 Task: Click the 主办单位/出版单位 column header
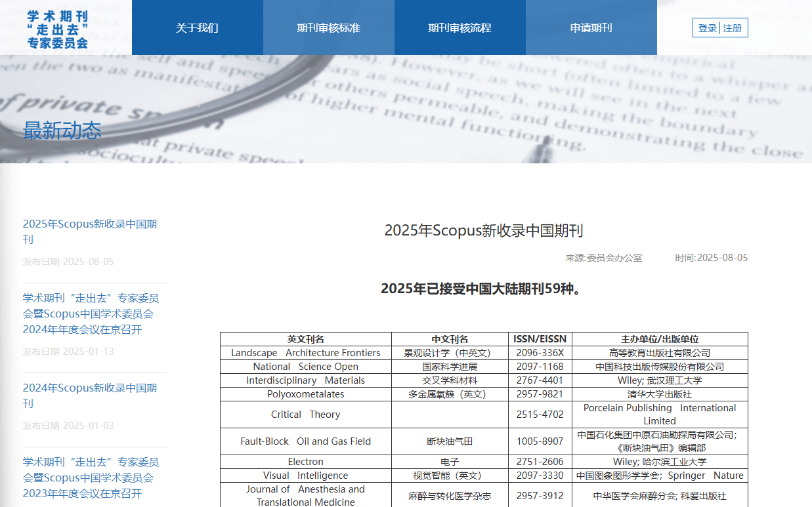(x=660, y=339)
